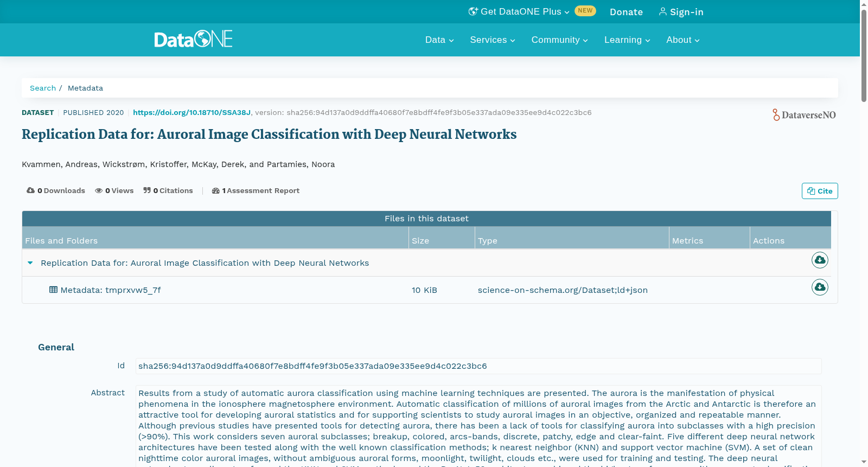
Task: Click the 10 KiB size cell
Action: (424, 290)
